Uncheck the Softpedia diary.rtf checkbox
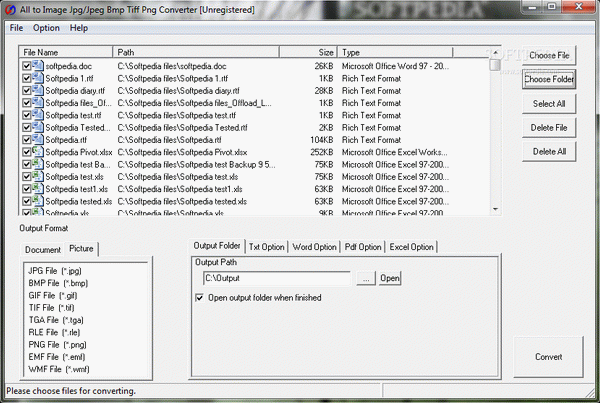Screen dimensions: 600x403 click(x=26, y=91)
